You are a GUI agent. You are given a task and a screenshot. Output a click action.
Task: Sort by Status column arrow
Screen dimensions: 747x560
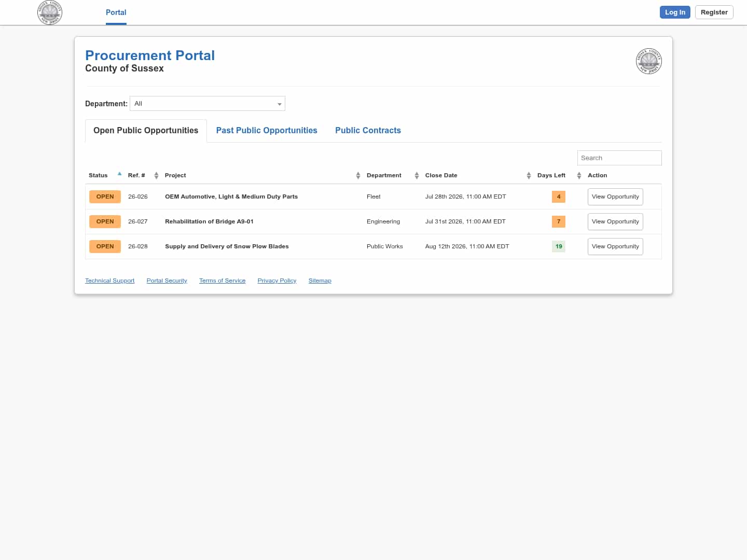coord(119,174)
